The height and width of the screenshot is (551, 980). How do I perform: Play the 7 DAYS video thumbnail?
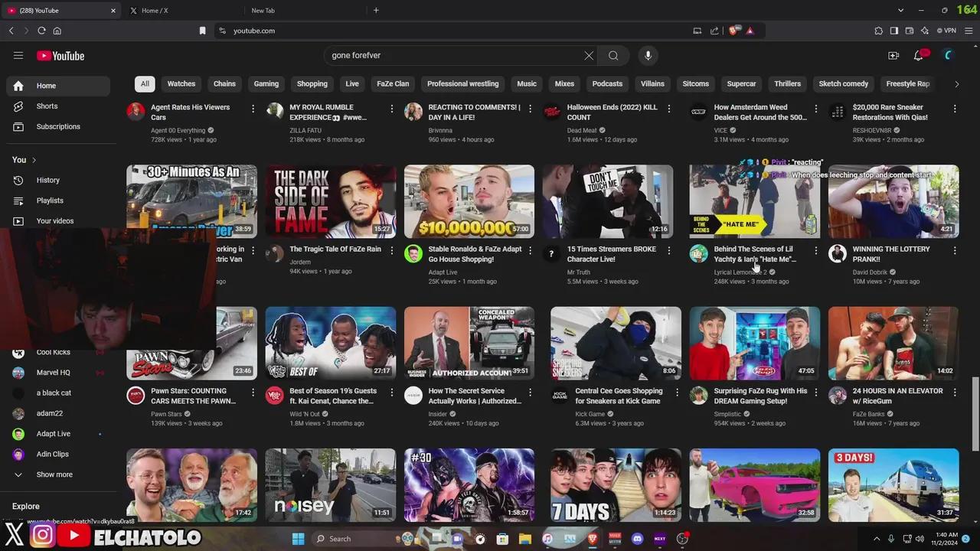coord(616,485)
